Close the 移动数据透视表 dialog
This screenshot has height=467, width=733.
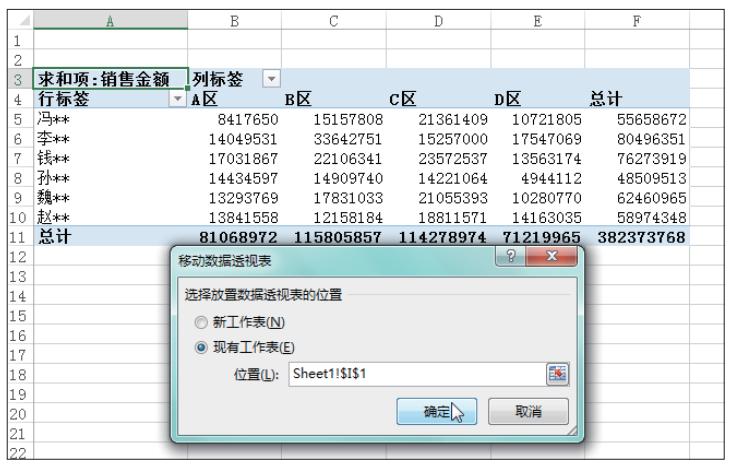coord(552,256)
